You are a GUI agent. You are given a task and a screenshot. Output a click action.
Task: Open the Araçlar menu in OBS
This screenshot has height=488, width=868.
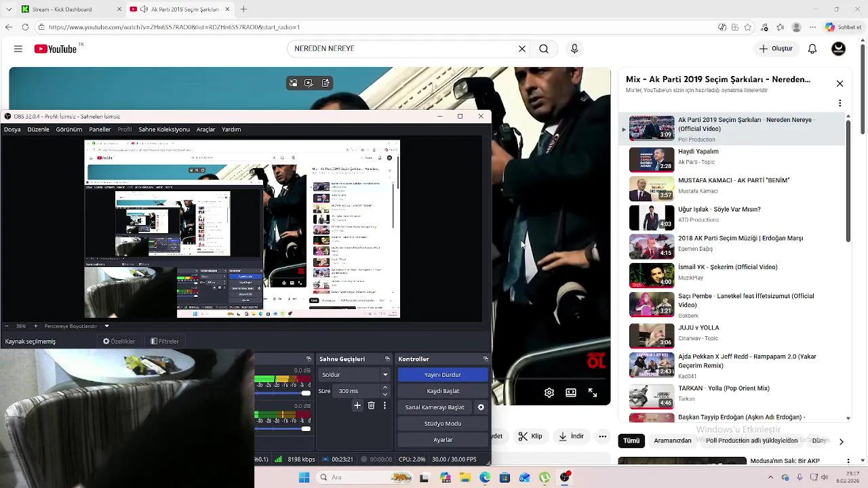click(205, 129)
